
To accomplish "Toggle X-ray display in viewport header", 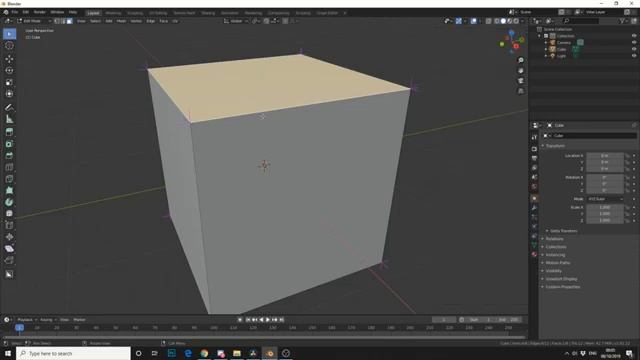I will (488, 21).
